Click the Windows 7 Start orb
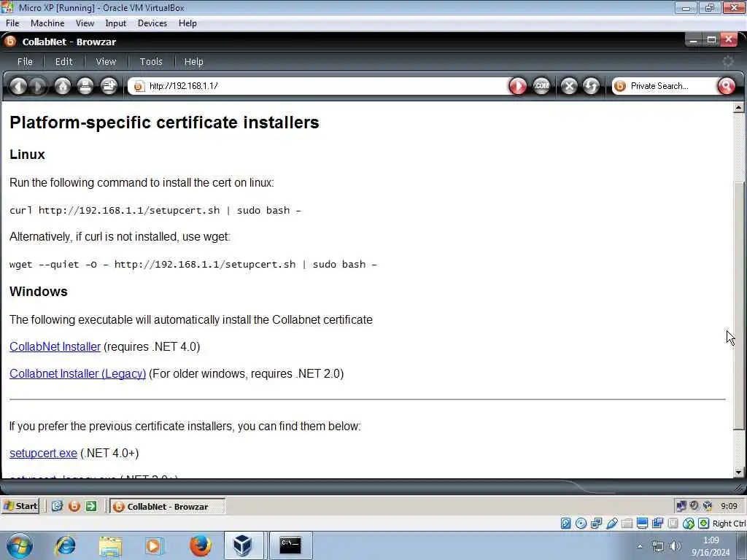The width and height of the screenshot is (747, 560). coord(20,545)
